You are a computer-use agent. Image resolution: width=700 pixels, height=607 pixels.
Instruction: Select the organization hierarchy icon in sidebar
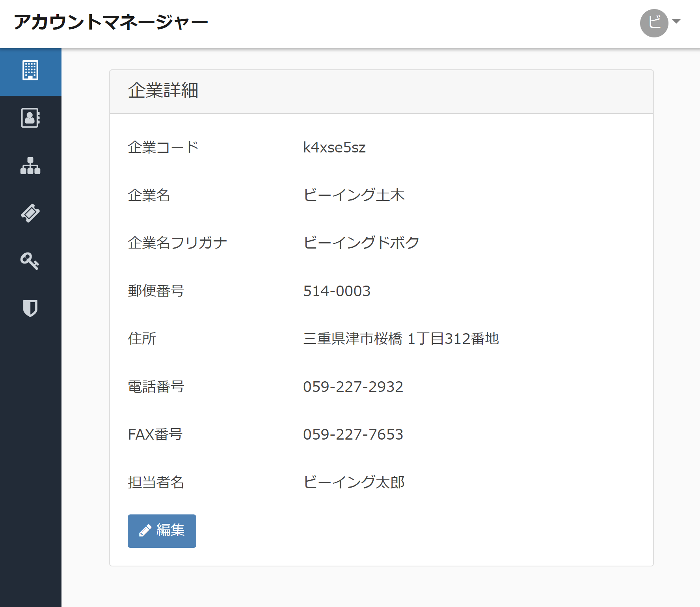(30, 166)
